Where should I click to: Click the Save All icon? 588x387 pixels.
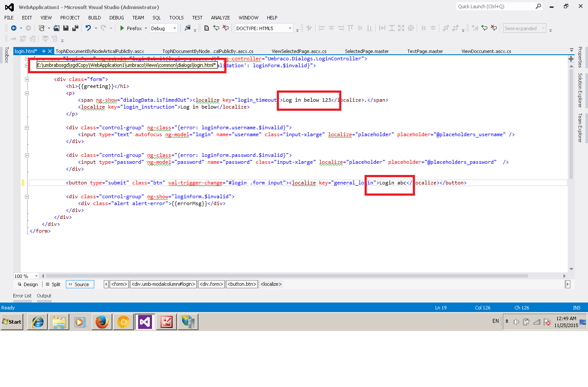tap(75, 28)
